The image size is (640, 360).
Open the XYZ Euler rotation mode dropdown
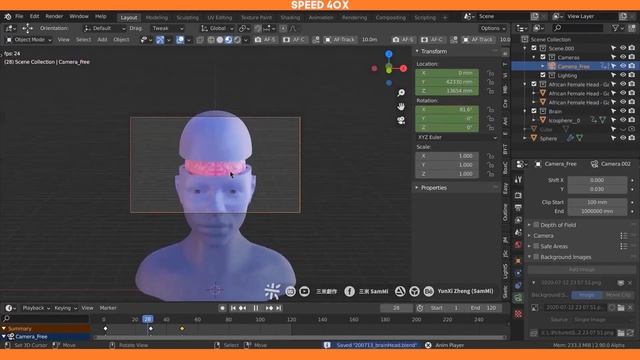(457, 137)
